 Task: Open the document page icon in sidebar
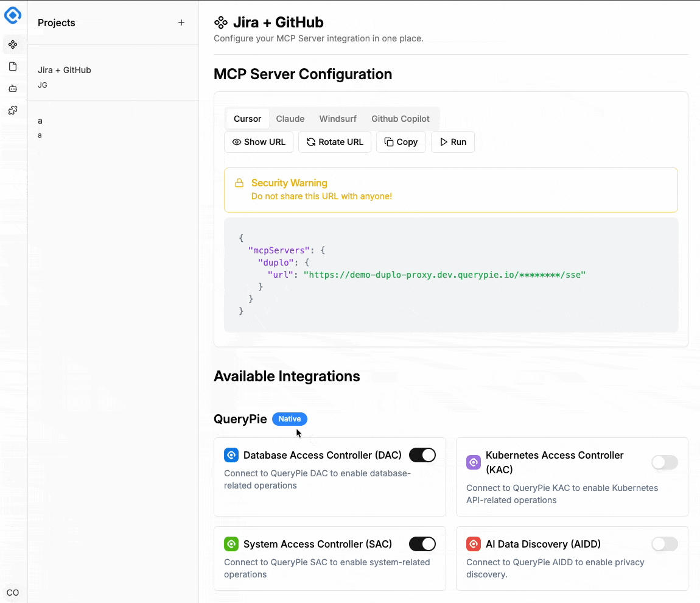click(13, 66)
